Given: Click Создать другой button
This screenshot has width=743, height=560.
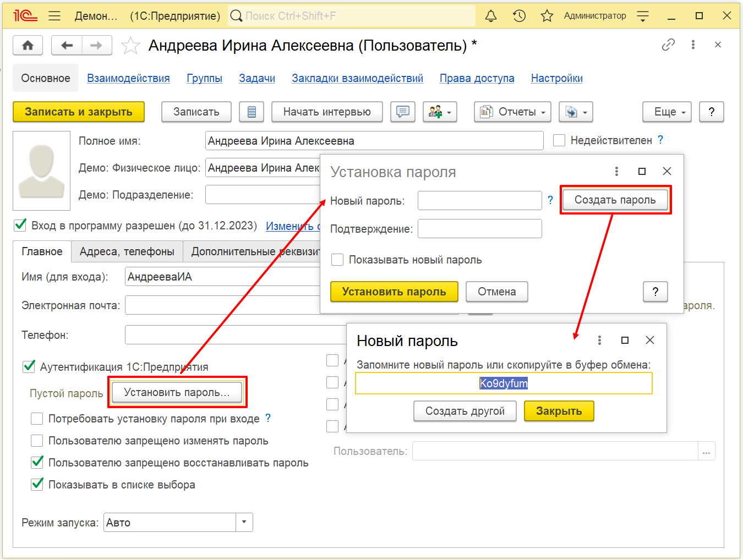Looking at the screenshot, I should tap(465, 411).
